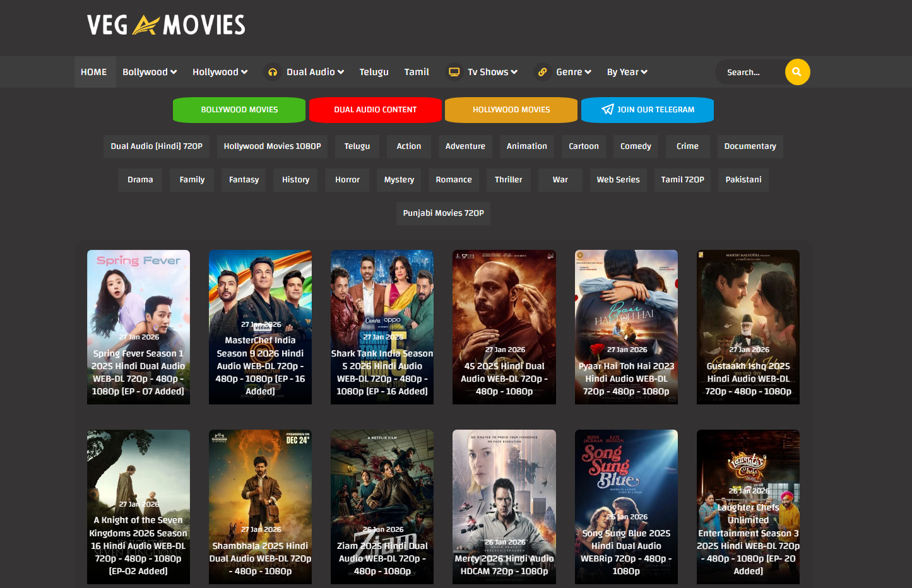Click the Mystery category tag
Screen dimensions: 912x588
pos(399,180)
